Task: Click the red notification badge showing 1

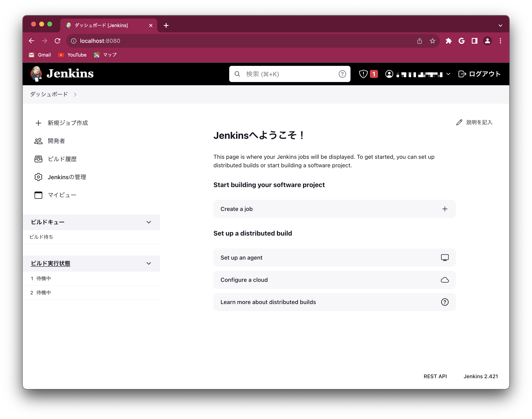Action: coord(374,74)
